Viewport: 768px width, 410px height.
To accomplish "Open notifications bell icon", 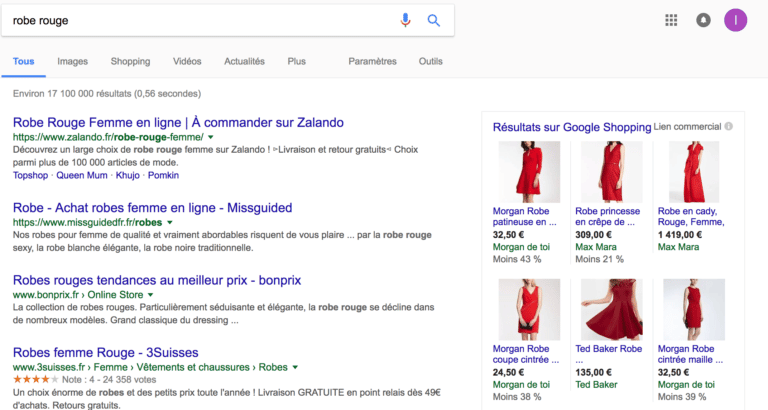I will [703, 20].
